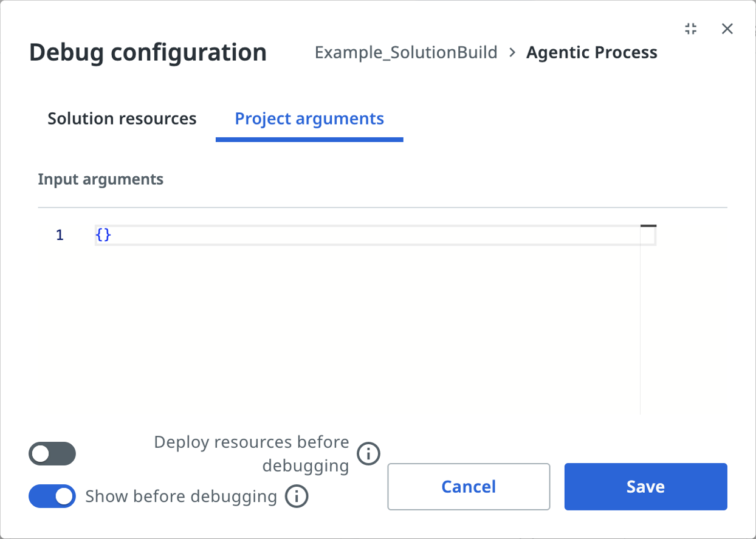756x539 pixels.
Task: Click line number 1 in the editor gutter
Action: [x=60, y=235]
